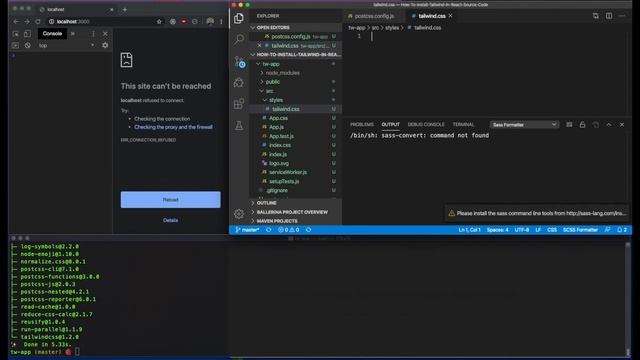Open a new browser tab with plus
The height and width of the screenshot is (360, 640).
(124, 9)
